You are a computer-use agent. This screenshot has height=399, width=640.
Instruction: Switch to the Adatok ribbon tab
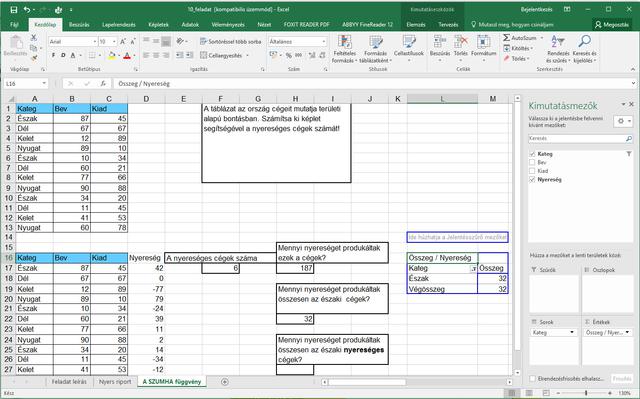click(190, 24)
